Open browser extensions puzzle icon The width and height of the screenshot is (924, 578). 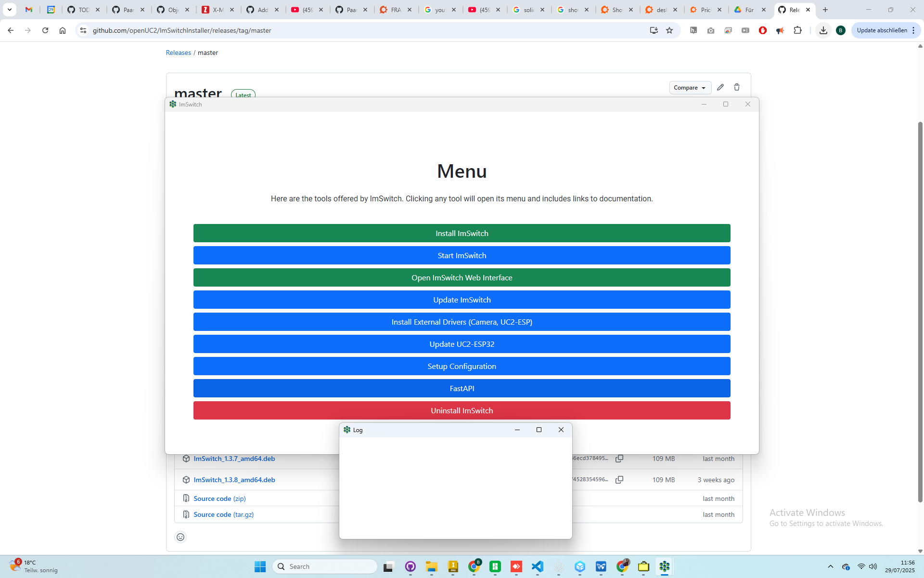click(x=797, y=30)
